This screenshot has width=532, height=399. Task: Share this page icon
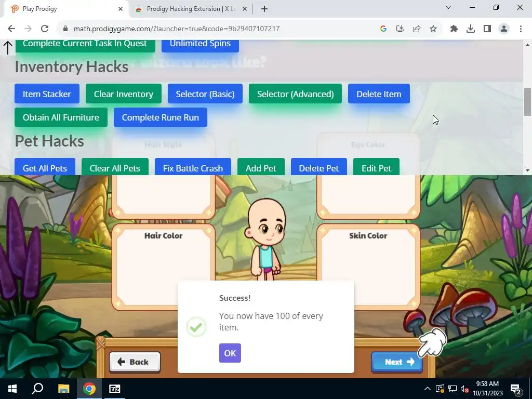click(417, 29)
